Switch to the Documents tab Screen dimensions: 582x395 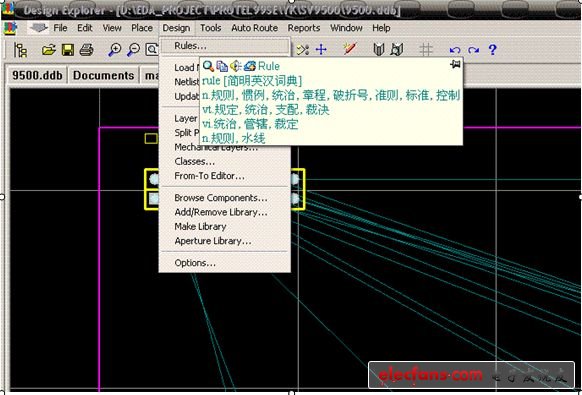(x=104, y=75)
